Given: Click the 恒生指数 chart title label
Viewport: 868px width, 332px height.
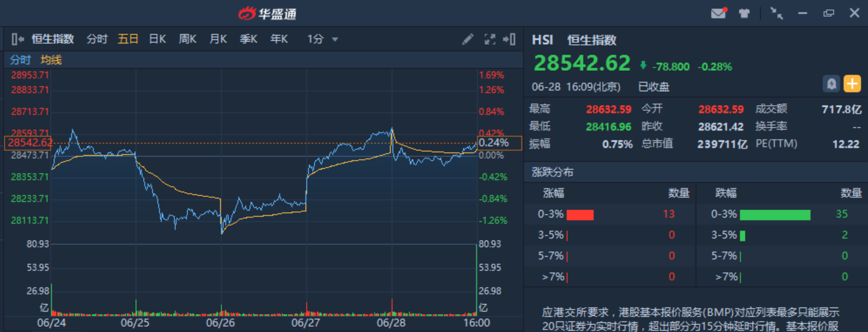Looking at the screenshot, I should pos(53,39).
